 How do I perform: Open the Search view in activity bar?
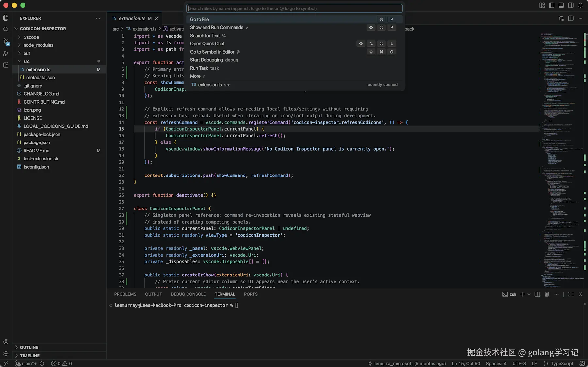point(6,29)
